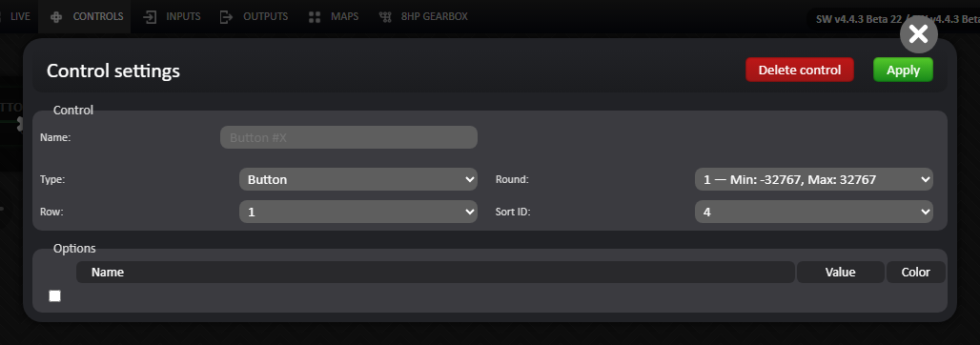The height and width of the screenshot is (345, 980).
Task: Focus the Name input field
Action: pos(349,137)
